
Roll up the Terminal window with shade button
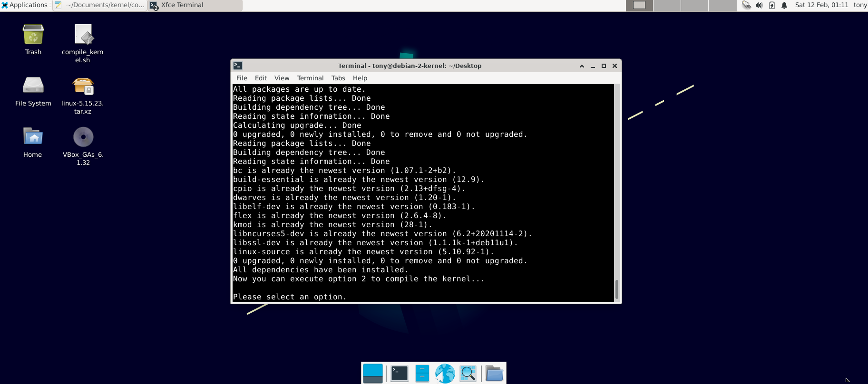click(x=582, y=66)
